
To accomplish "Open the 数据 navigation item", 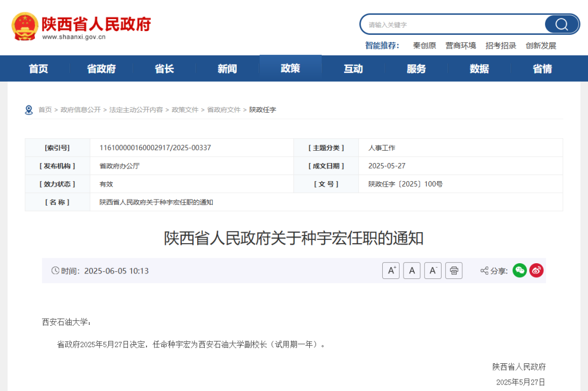I will pos(479,69).
